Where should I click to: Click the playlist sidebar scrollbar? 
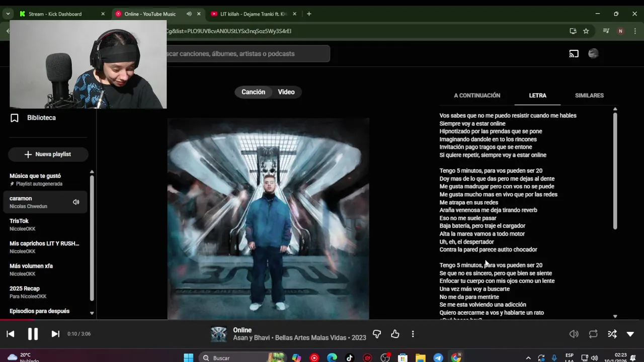coord(92,237)
